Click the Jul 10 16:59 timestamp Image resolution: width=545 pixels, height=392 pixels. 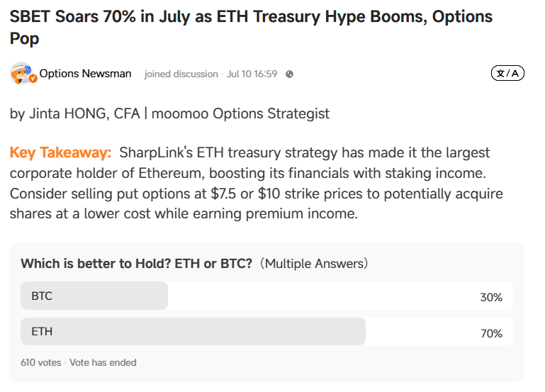coord(252,74)
